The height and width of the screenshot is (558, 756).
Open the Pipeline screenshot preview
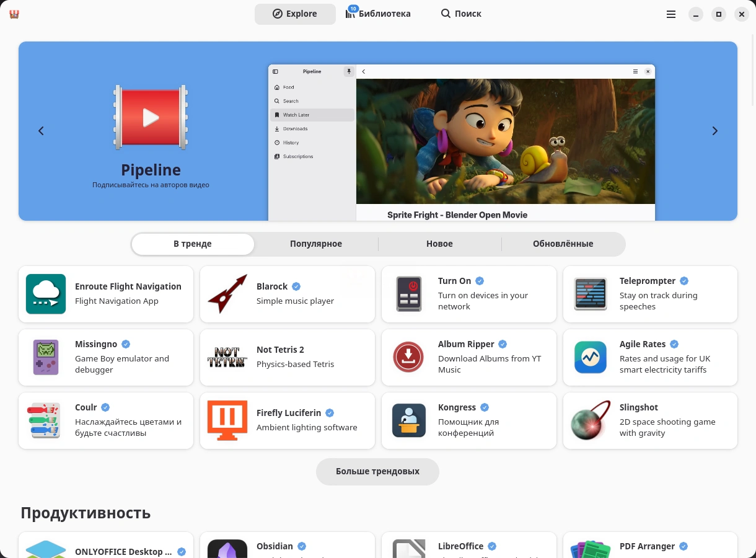click(x=462, y=143)
